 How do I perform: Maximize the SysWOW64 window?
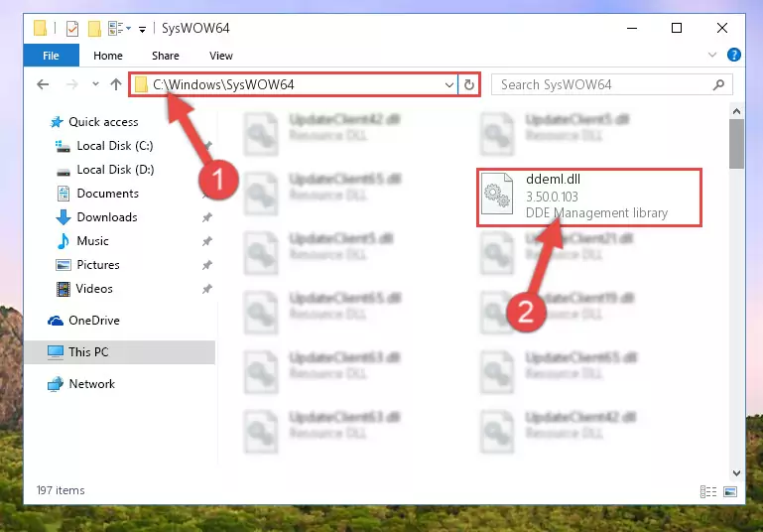(x=677, y=28)
